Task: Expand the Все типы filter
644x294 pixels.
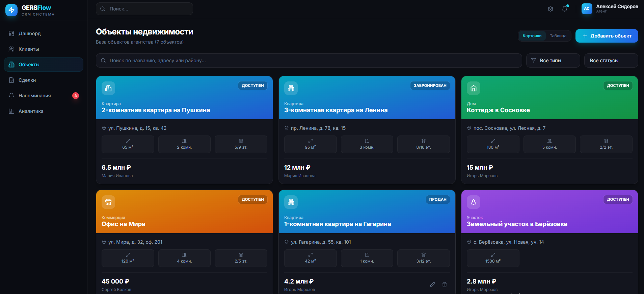Action: tap(553, 60)
